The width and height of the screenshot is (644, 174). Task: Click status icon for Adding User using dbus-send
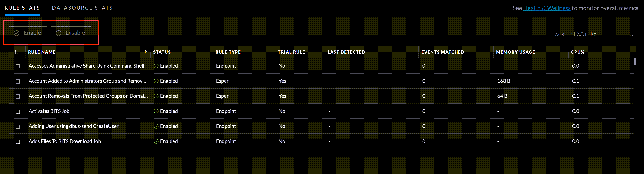coord(156,126)
